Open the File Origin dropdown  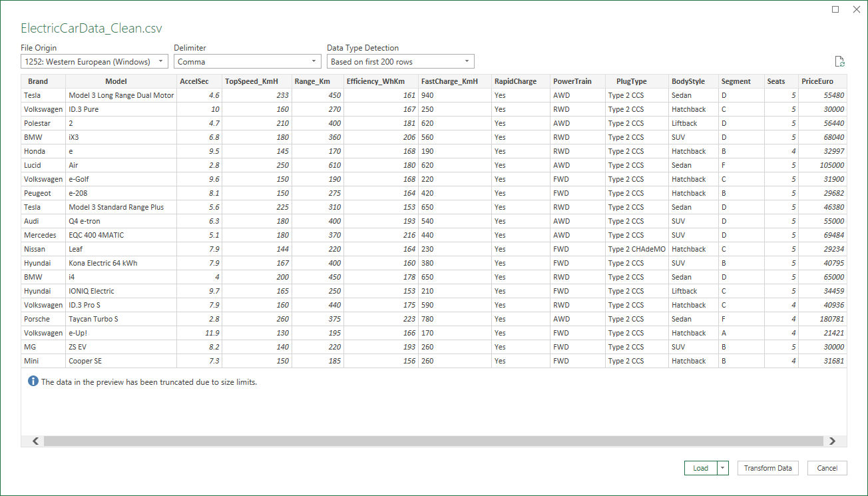(x=94, y=62)
